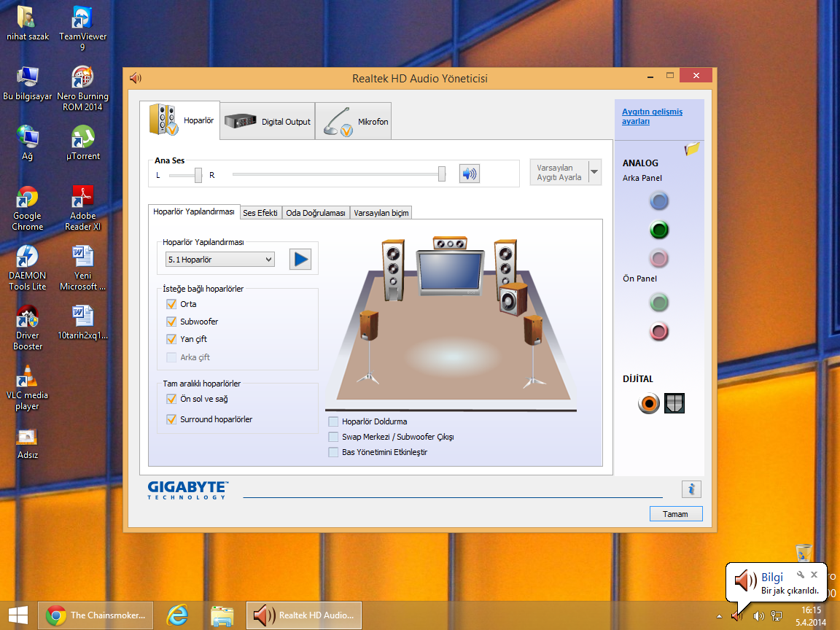Viewport: 840px width, 630px height.
Task: Click the pink front panel jack
Action: click(x=659, y=332)
